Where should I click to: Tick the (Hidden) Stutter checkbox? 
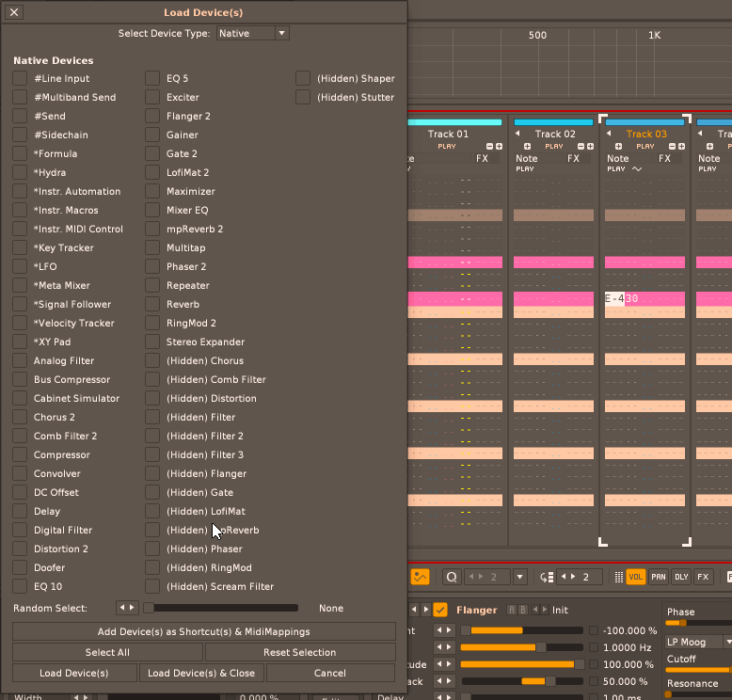click(x=303, y=97)
